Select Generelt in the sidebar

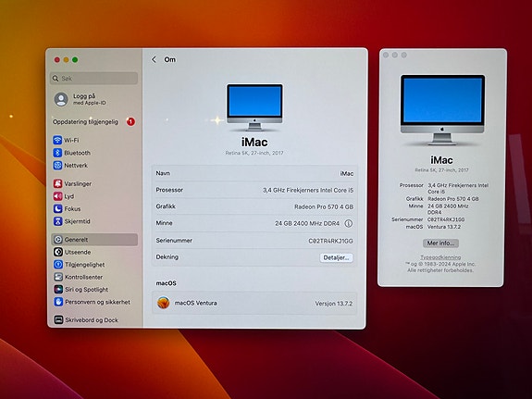(x=94, y=240)
